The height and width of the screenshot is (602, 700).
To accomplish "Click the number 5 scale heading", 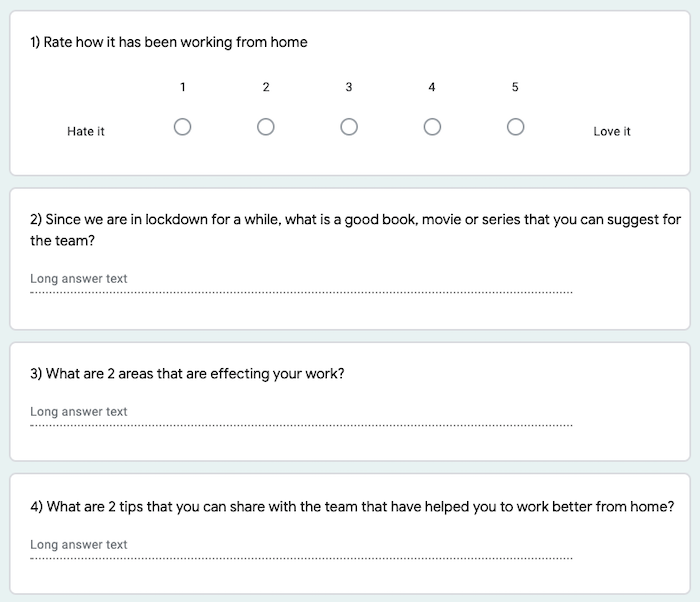I will [x=515, y=87].
